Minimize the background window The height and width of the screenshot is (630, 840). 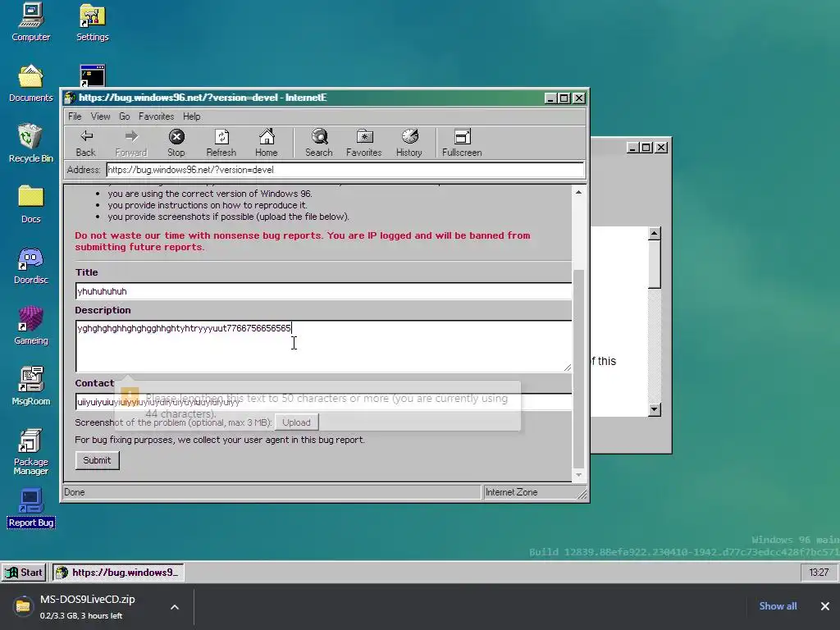coord(632,148)
